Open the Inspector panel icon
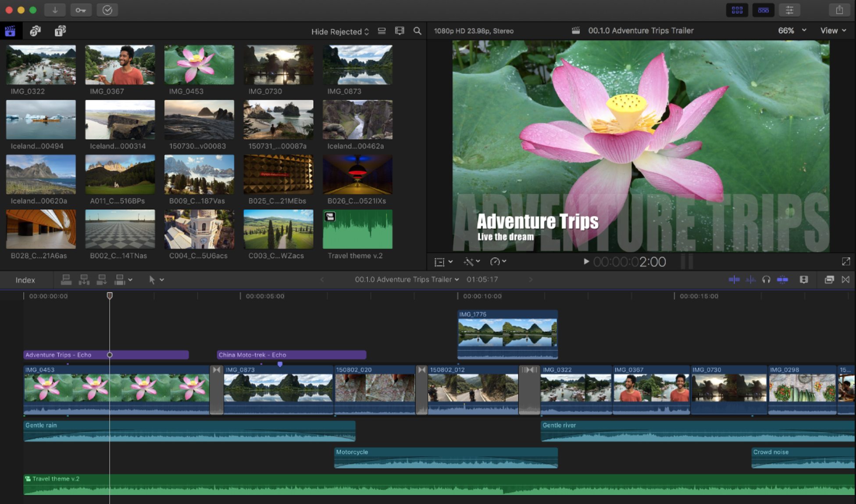This screenshot has height=504, width=856. point(789,10)
